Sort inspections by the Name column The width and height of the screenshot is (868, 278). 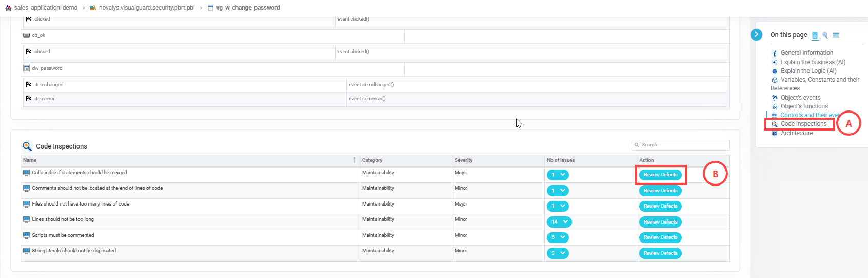(30, 160)
